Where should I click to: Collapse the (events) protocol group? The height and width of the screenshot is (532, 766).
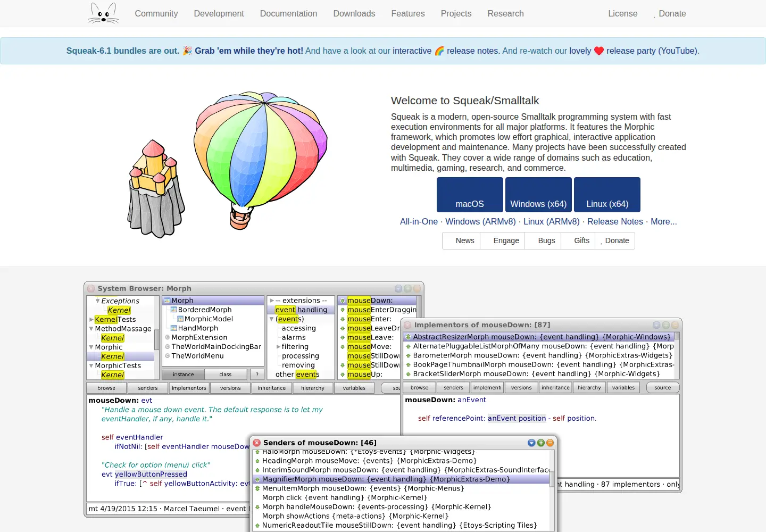(x=271, y=319)
